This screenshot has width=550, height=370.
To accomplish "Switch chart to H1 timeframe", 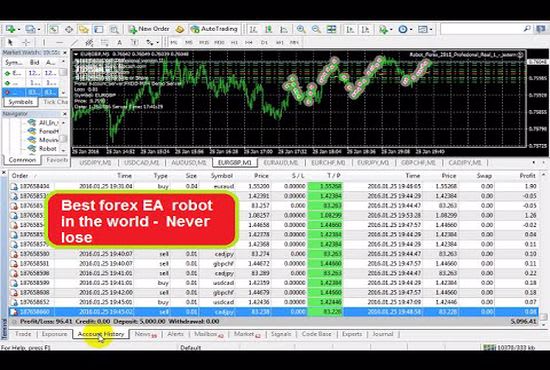I will point(234,42).
